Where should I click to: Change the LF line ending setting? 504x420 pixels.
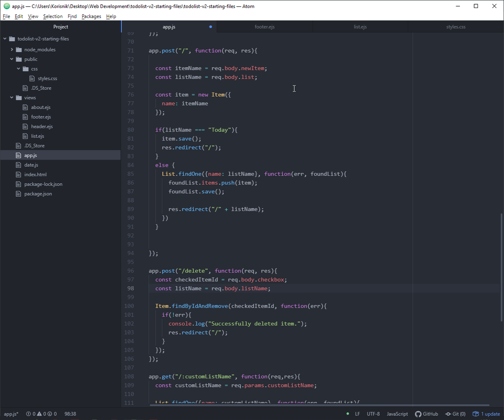357,414
